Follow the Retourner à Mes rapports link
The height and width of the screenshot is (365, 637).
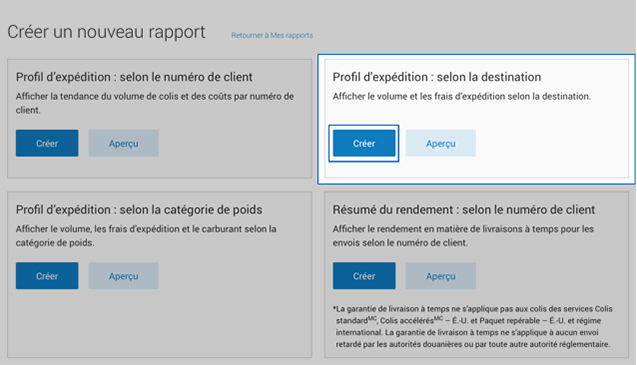point(272,35)
